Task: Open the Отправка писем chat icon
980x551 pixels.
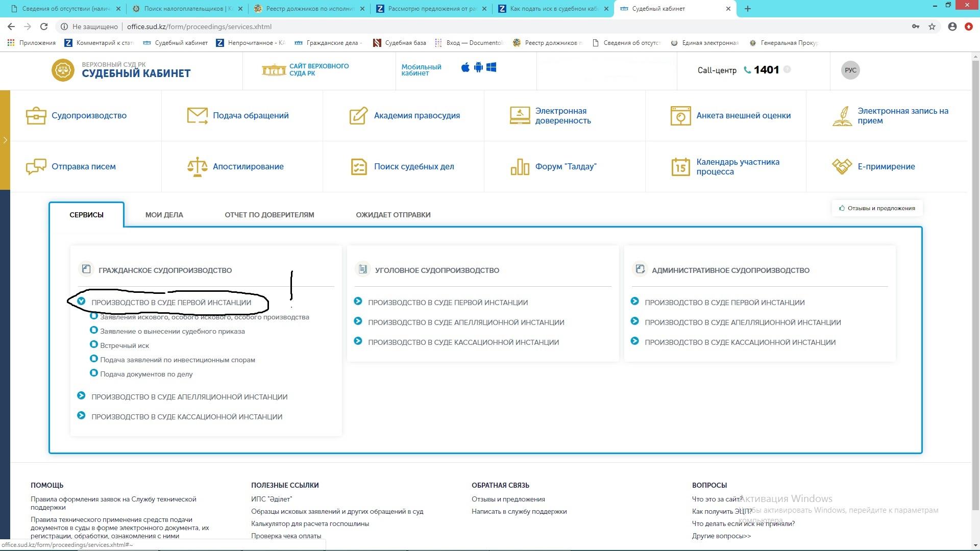Action: 36,166
